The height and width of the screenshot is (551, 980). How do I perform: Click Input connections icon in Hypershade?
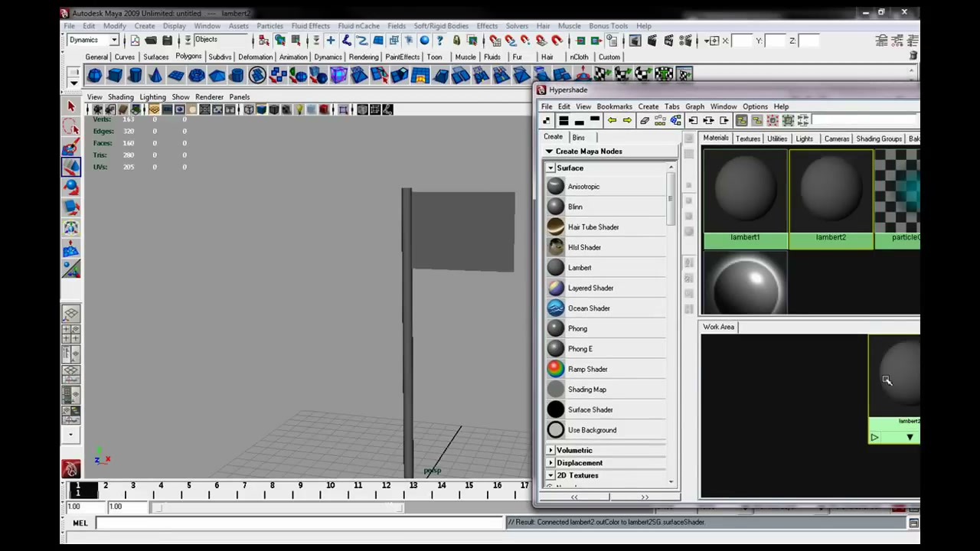(x=693, y=120)
